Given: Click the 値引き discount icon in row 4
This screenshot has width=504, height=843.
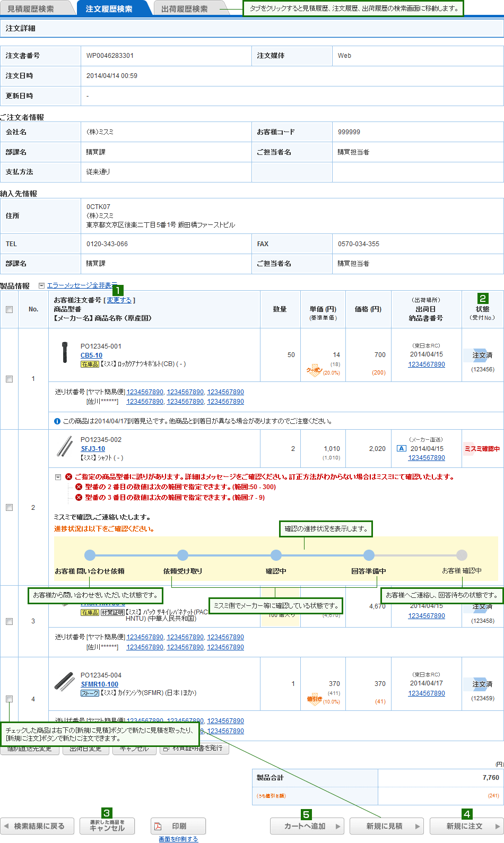Looking at the screenshot, I should [314, 699].
